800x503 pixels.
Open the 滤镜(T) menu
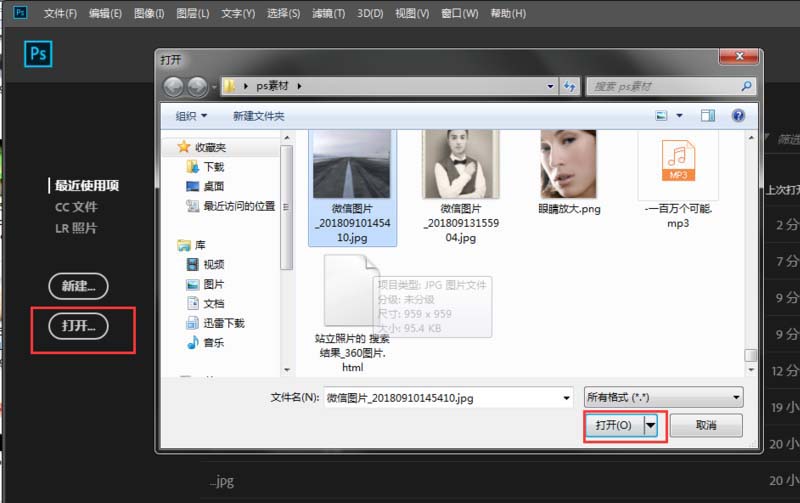(329, 14)
